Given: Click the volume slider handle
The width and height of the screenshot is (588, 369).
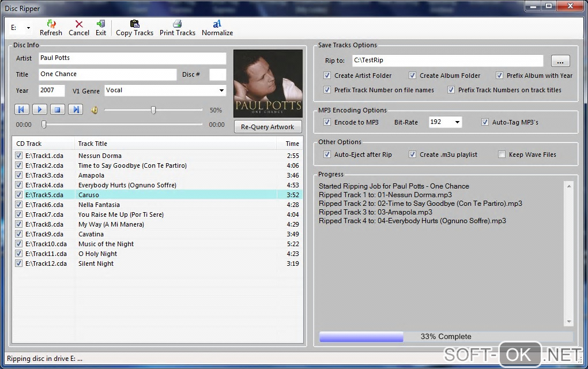Looking at the screenshot, I should (x=153, y=110).
